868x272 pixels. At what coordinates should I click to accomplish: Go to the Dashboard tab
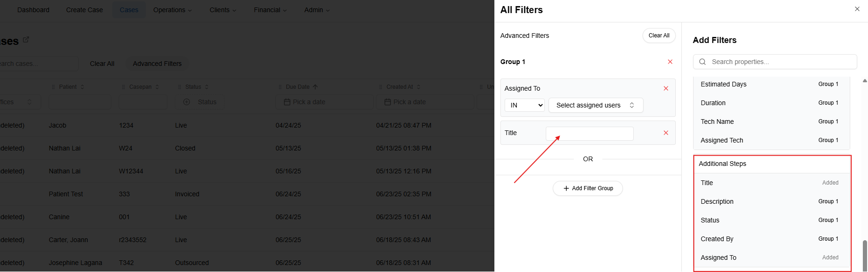[33, 10]
